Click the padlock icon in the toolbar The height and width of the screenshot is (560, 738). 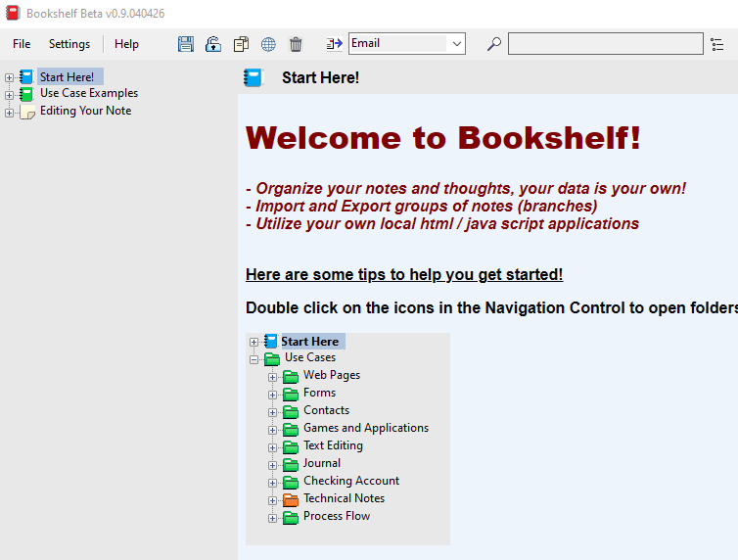pos(213,44)
